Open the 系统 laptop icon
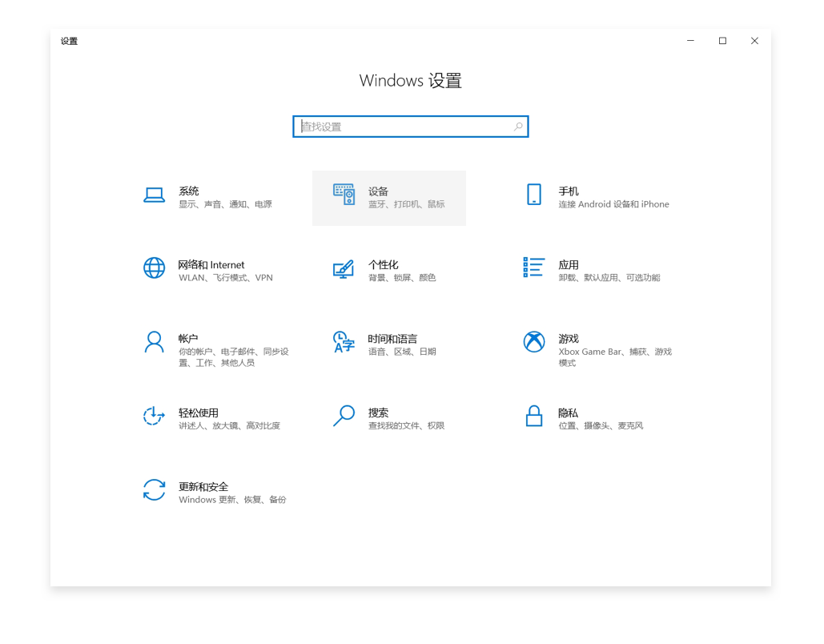Viewport: 824px width, 644px height. point(154,195)
